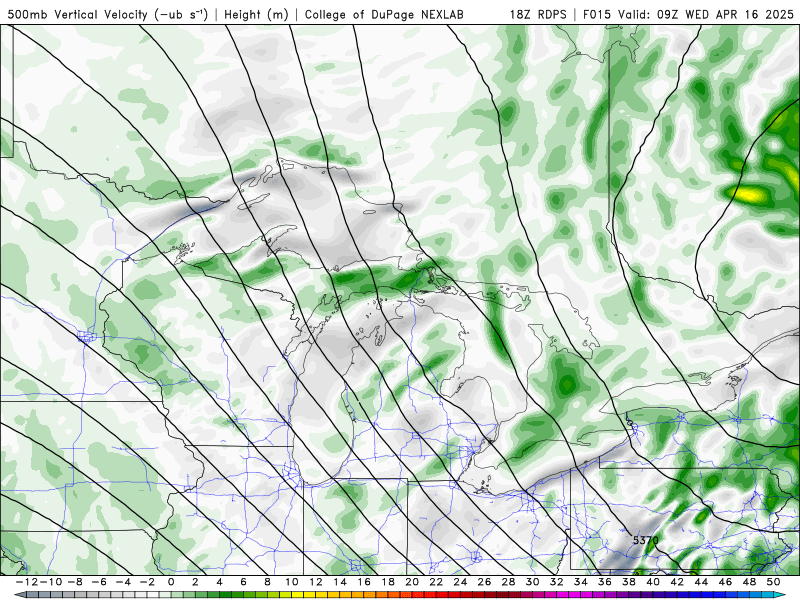Click the '09Z WED APR 16 2025' valid time
The image size is (800, 600).
pyautogui.click(x=726, y=15)
